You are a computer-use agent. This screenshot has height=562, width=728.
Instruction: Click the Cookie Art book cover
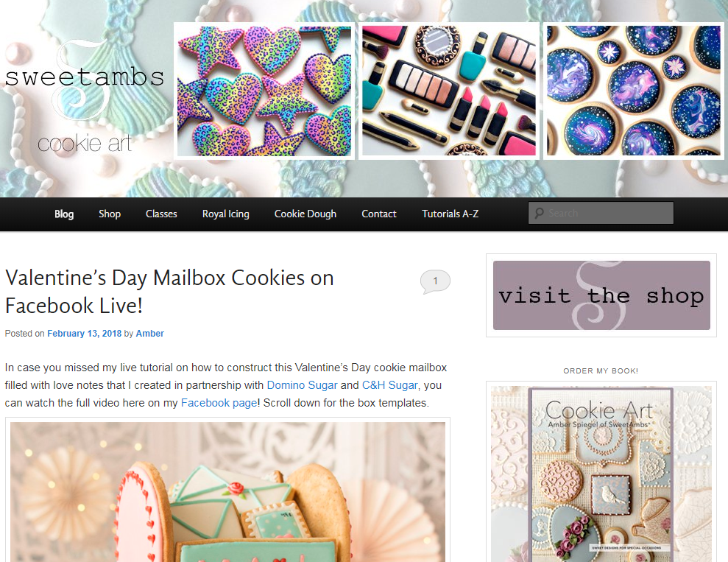[x=601, y=474]
